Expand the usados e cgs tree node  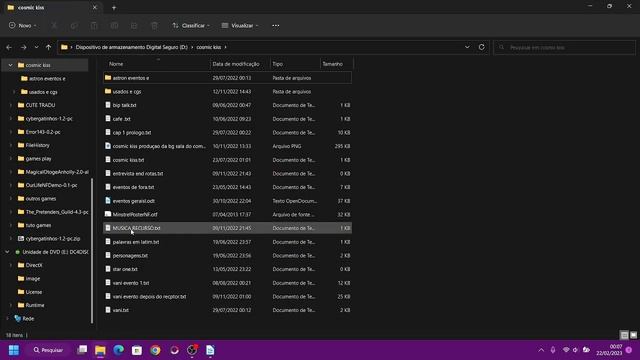point(14,92)
